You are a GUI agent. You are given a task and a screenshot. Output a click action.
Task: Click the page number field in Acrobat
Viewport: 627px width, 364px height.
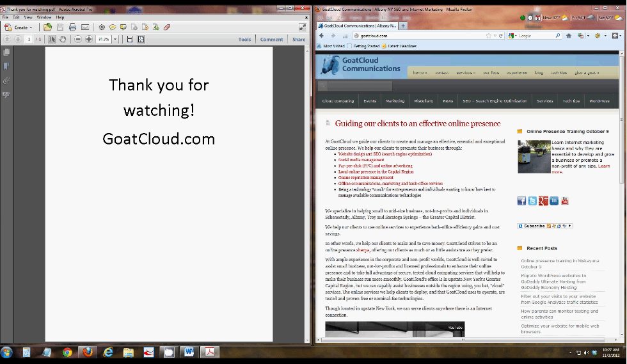pos(29,39)
